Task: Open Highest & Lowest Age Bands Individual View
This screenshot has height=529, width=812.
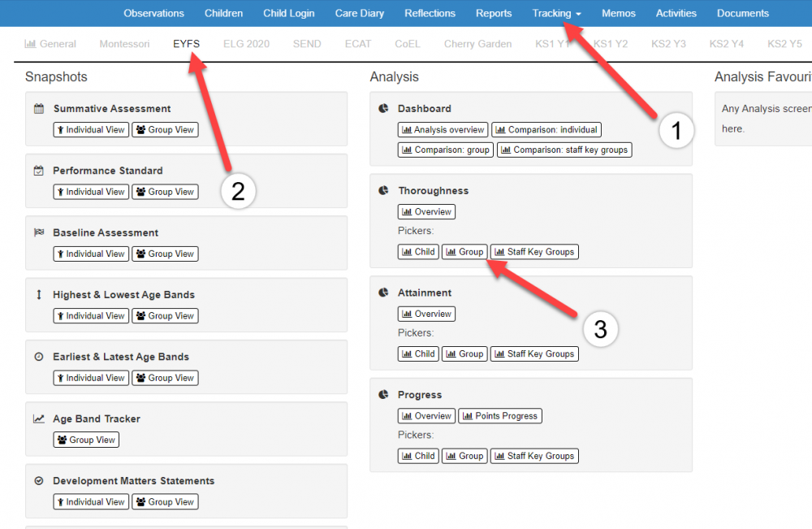Action: point(91,316)
